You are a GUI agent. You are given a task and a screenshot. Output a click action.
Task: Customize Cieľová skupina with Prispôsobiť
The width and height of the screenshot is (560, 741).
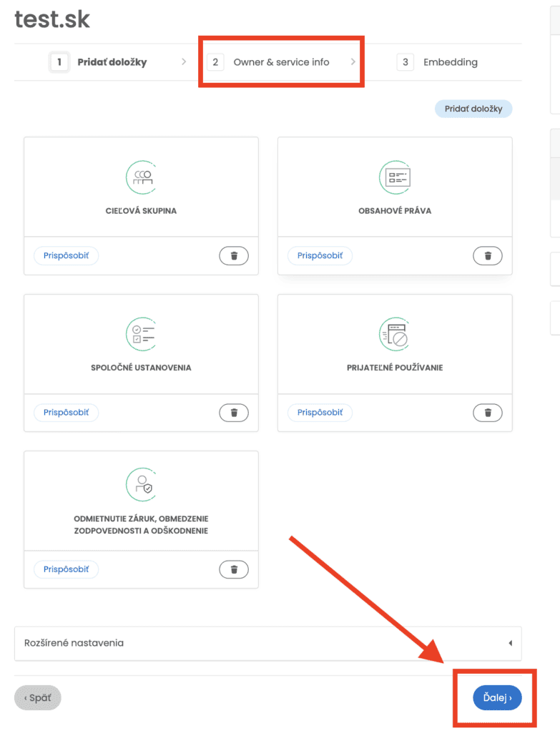66,255
